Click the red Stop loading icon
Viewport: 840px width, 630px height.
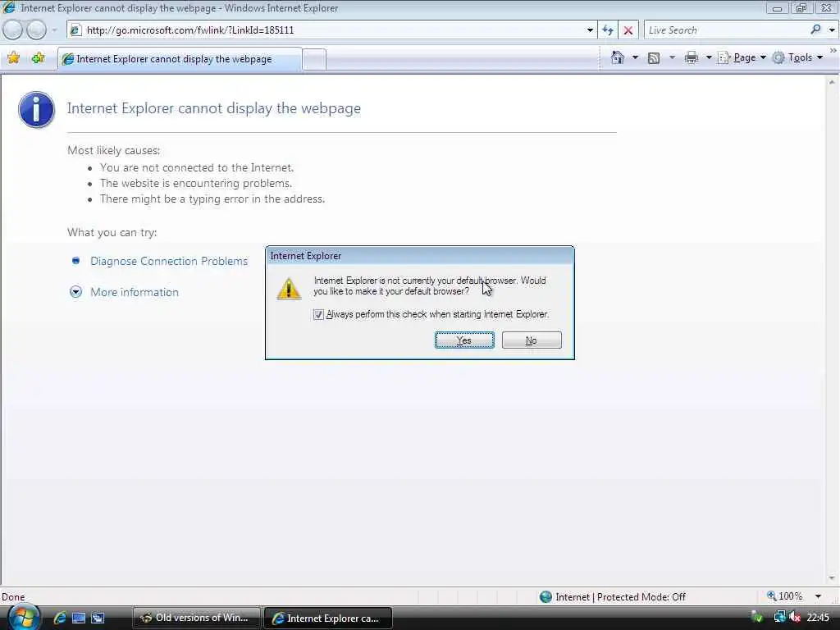tap(628, 30)
